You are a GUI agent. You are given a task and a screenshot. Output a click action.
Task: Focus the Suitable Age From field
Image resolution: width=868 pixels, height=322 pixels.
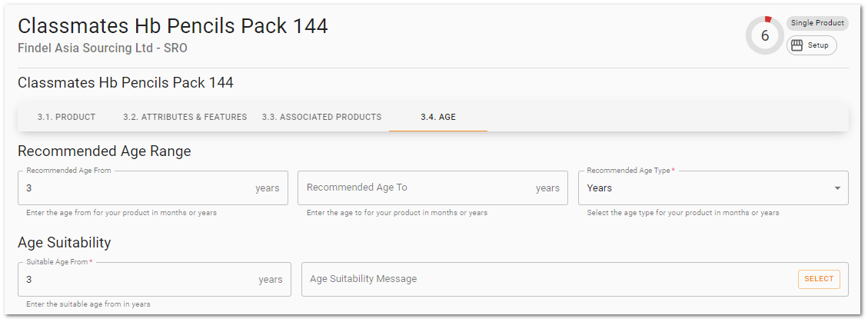click(x=155, y=280)
